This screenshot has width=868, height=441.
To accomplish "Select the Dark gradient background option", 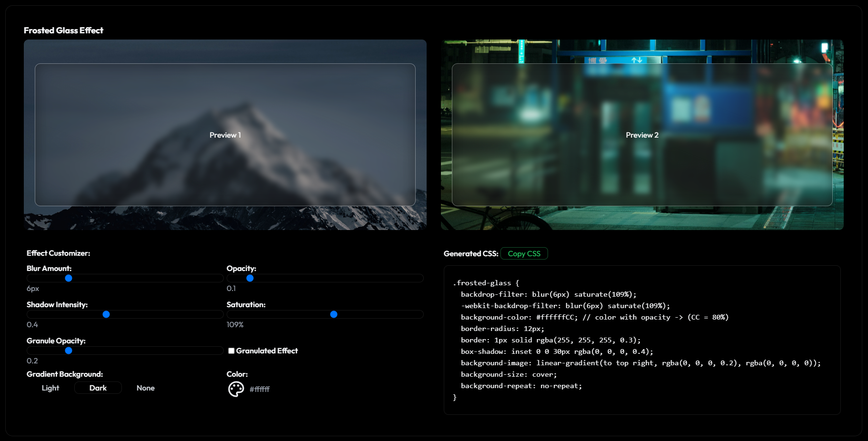I will (98, 388).
